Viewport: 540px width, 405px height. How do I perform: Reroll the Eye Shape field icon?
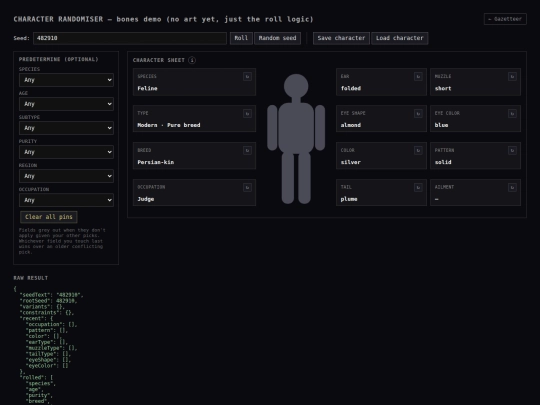pos(418,113)
